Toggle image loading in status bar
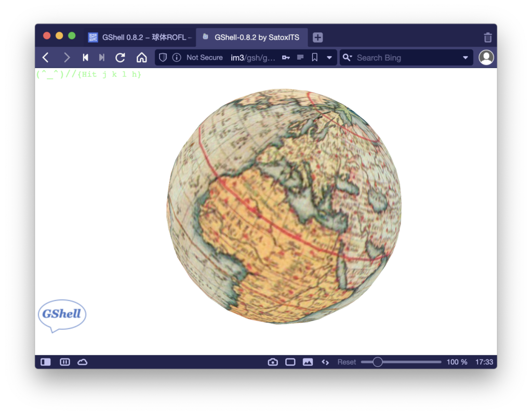This screenshot has height=415, width=532. [x=308, y=362]
